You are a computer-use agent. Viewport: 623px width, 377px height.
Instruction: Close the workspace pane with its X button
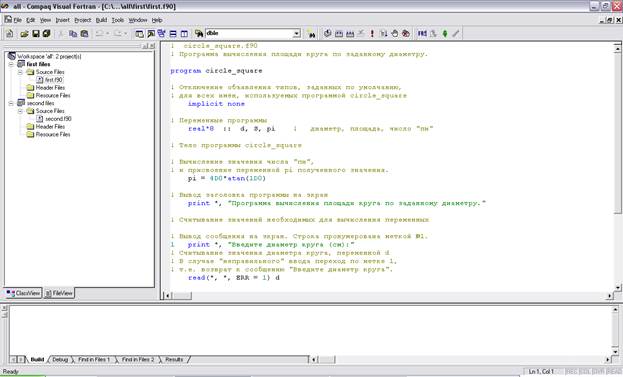[x=152, y=46]
